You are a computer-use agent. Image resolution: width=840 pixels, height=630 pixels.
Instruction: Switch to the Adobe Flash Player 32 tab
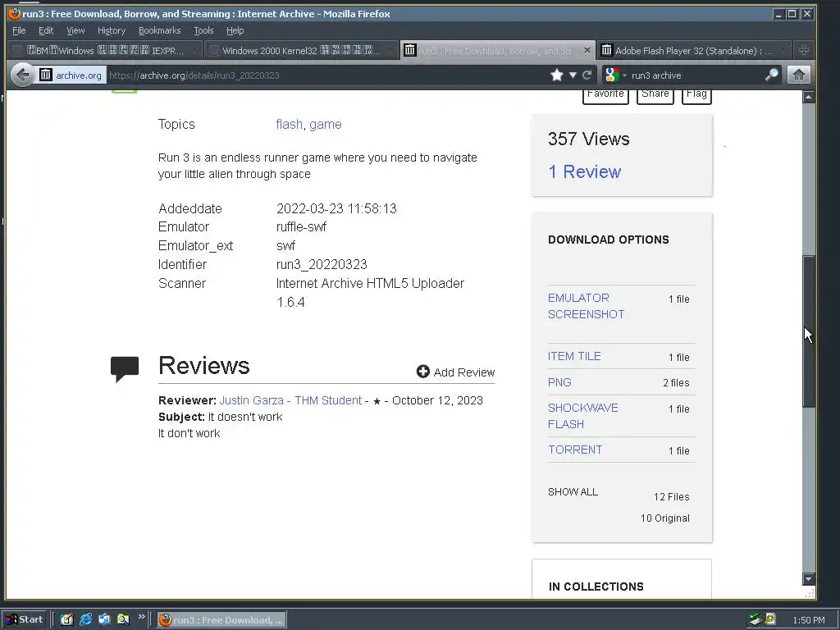coord(694,50)
